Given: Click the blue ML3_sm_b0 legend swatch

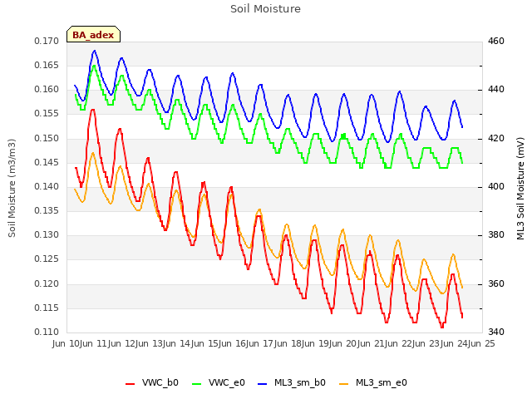Looking at the screenshot, I should point(263,384).
